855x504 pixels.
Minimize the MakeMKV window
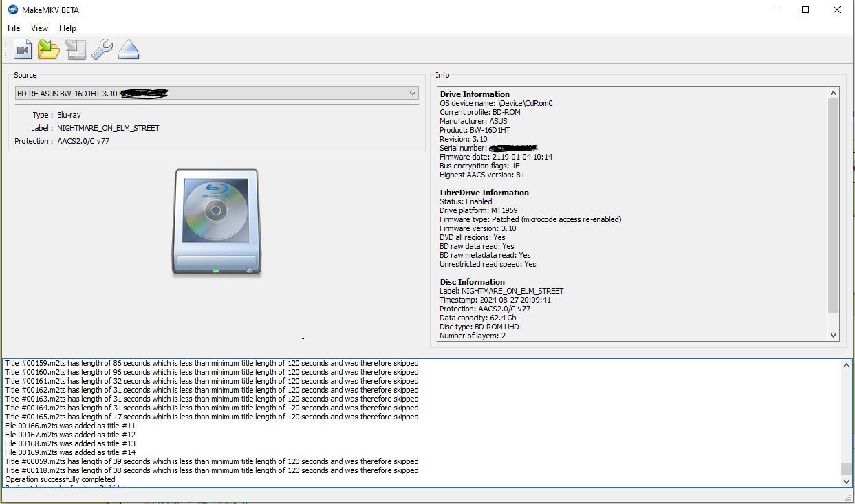pos(774,10)
